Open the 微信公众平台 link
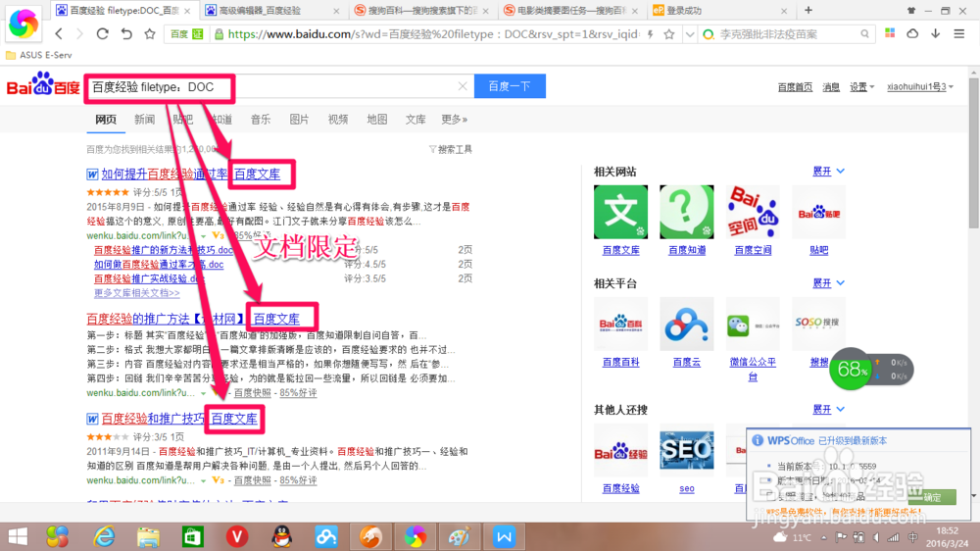Image resolution: width=980 pixels, height=551 pixels. [753, 369]
